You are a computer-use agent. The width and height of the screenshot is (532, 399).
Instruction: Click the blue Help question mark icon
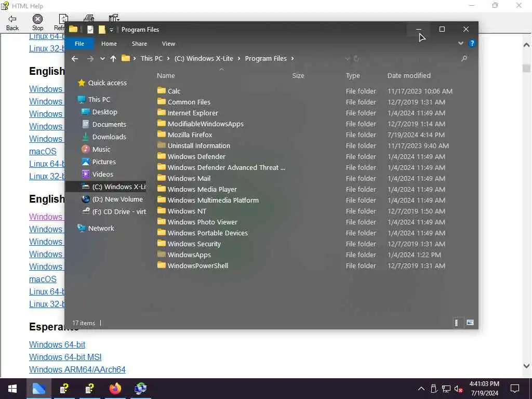[x=472, y=44]
